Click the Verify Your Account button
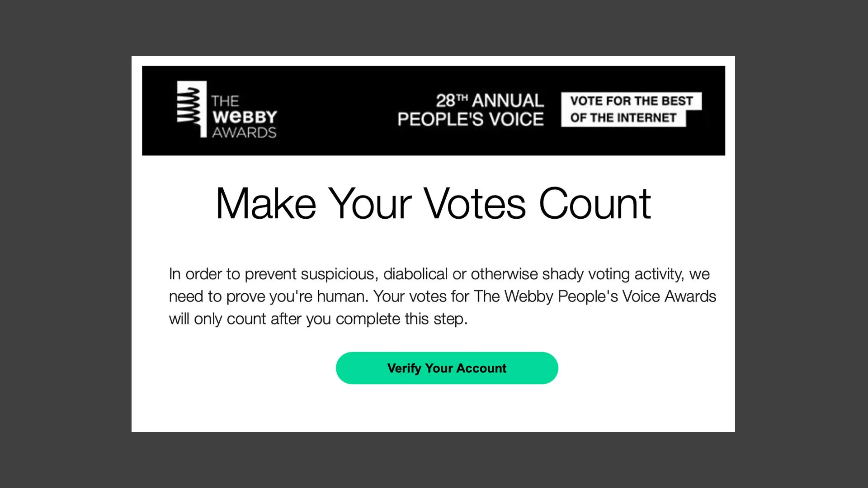The image size is (868, 488). click(x=447, y=368)
